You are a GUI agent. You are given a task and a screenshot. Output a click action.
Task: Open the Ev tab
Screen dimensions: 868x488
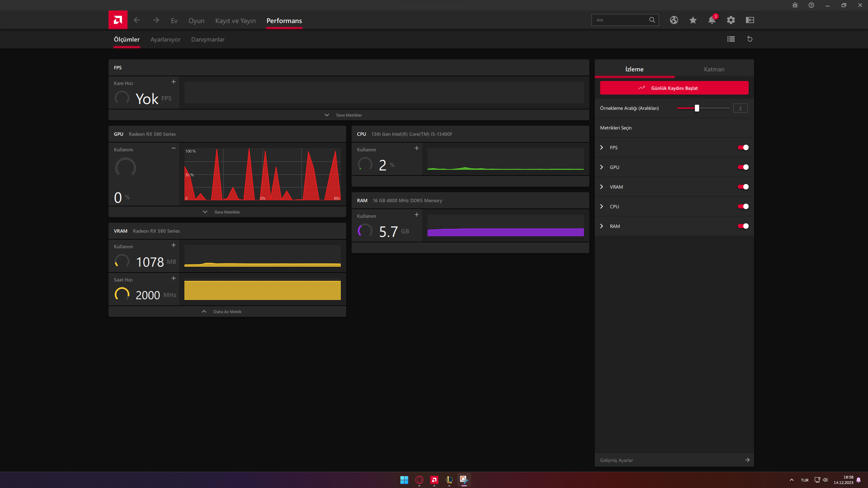174,21
